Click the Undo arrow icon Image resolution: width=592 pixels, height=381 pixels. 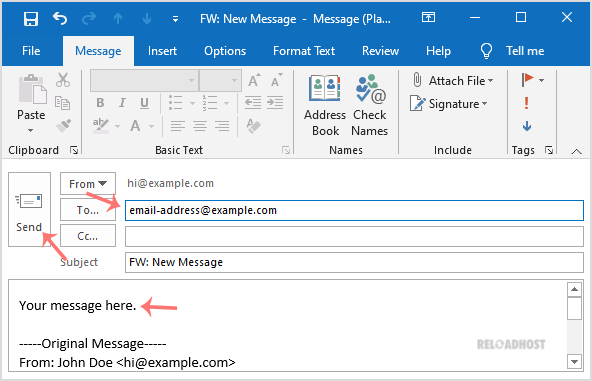tap(60, 18)
